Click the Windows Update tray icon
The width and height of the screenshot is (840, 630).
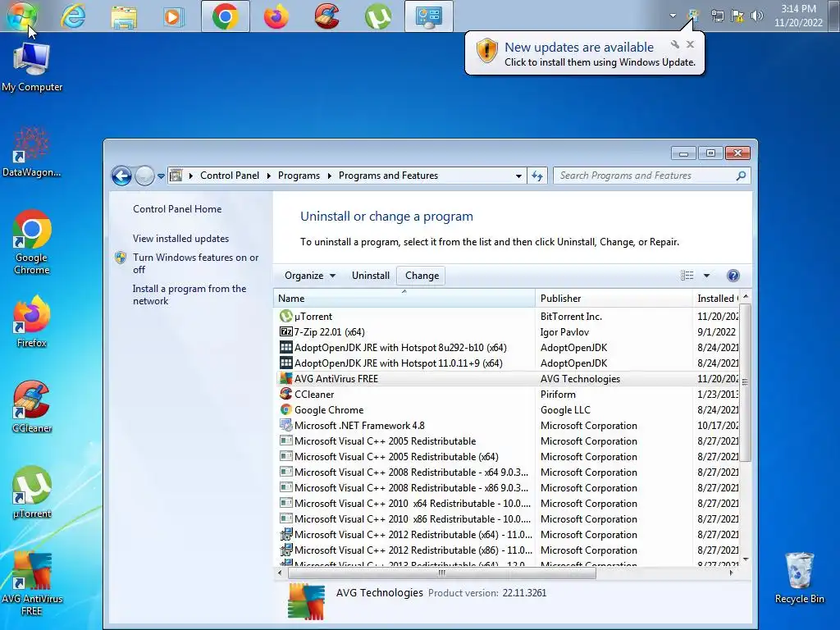693,16
